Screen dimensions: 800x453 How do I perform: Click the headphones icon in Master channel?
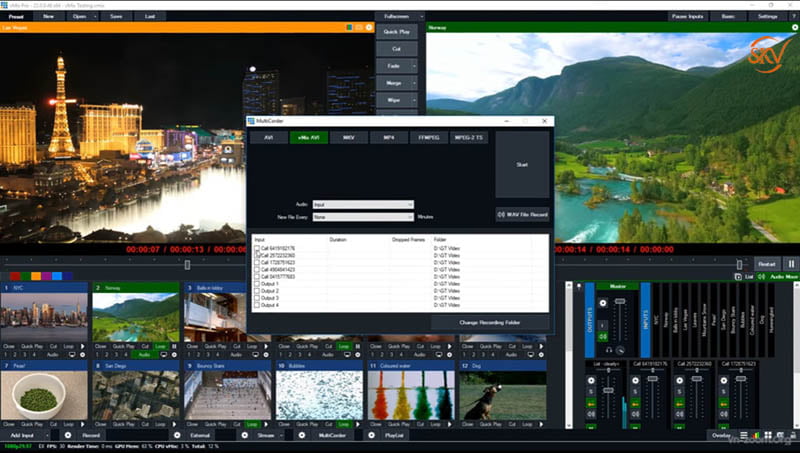coord(609,350)
